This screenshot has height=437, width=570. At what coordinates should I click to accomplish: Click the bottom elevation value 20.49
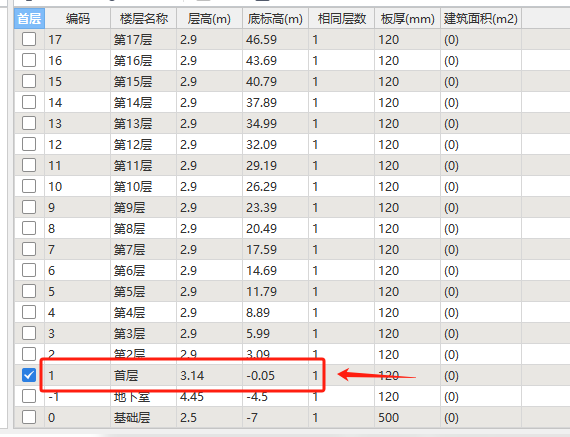[x=261, y=229]
